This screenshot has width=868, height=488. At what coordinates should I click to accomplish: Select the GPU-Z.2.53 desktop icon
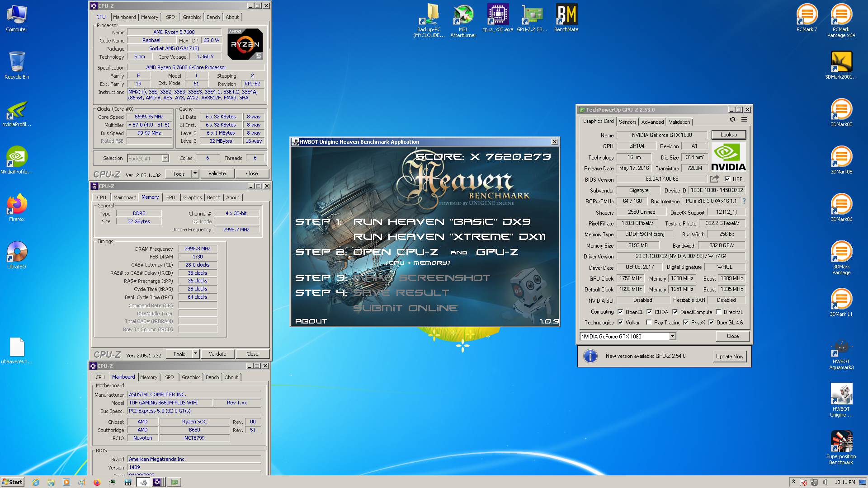(532, 19)
